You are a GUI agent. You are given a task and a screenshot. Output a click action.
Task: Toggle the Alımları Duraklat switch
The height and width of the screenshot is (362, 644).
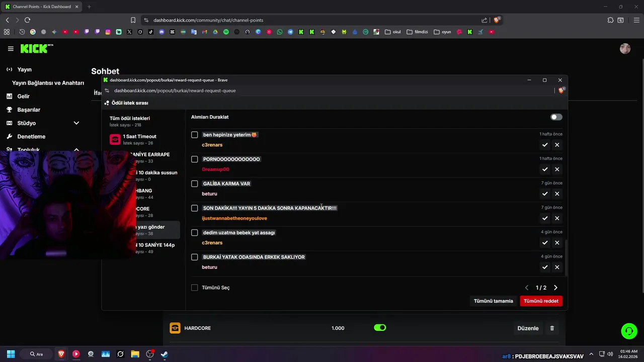[556, 117]
